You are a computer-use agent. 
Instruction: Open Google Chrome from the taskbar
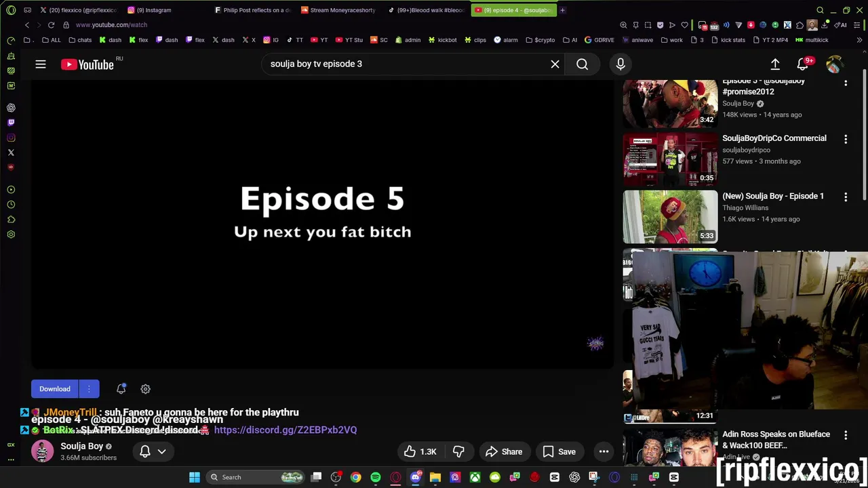click(x=355, y=477)
